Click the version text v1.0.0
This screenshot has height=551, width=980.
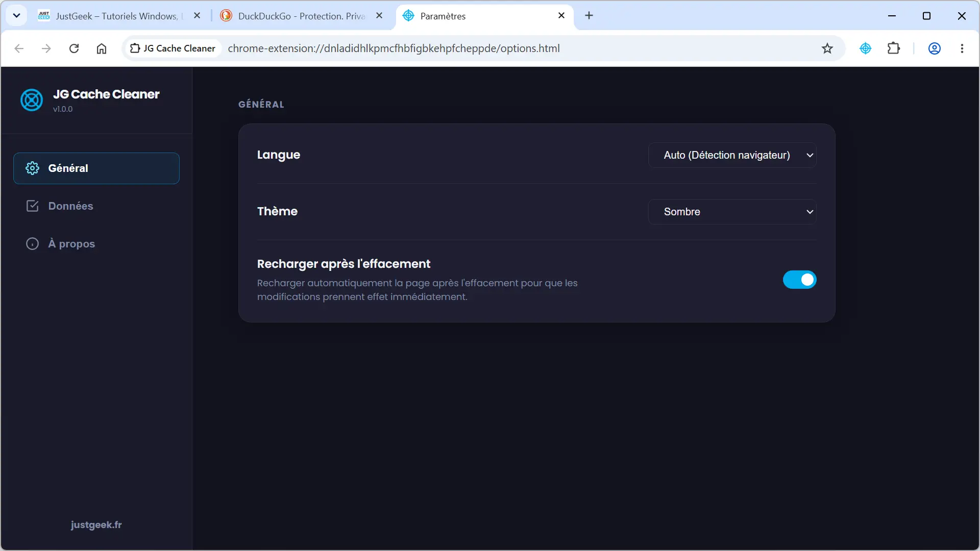63,109
